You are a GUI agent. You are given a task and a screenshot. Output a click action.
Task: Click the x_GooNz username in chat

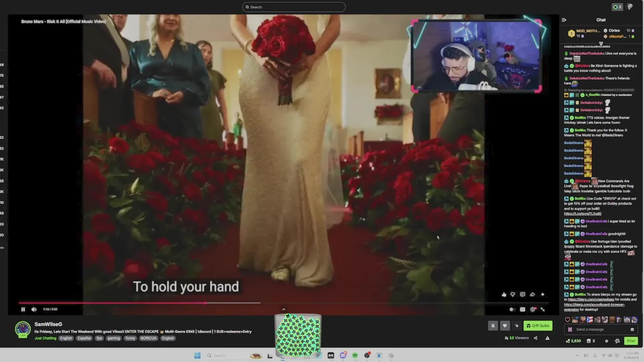tap(593, 95)
